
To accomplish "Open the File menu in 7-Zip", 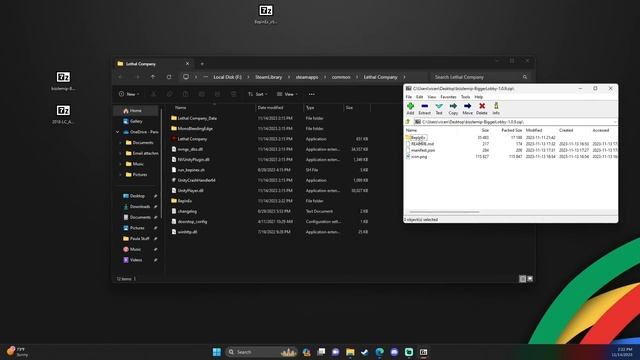I will click(x=409, y=97).
